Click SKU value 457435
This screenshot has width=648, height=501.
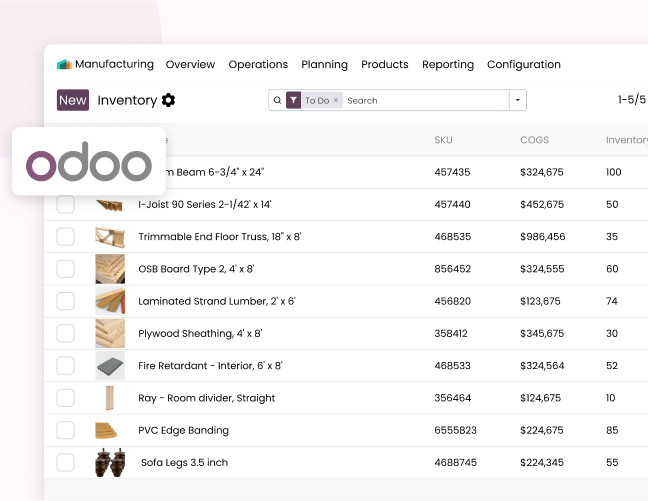(x=452, y=172)
